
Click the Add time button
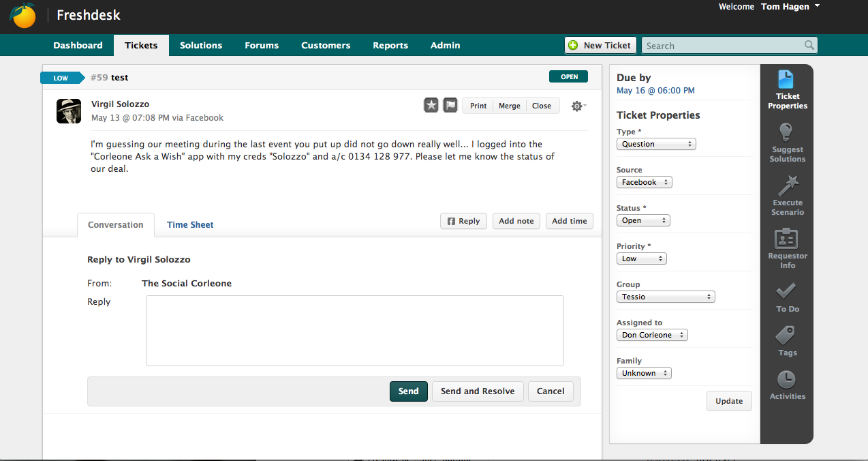(570, 221)
